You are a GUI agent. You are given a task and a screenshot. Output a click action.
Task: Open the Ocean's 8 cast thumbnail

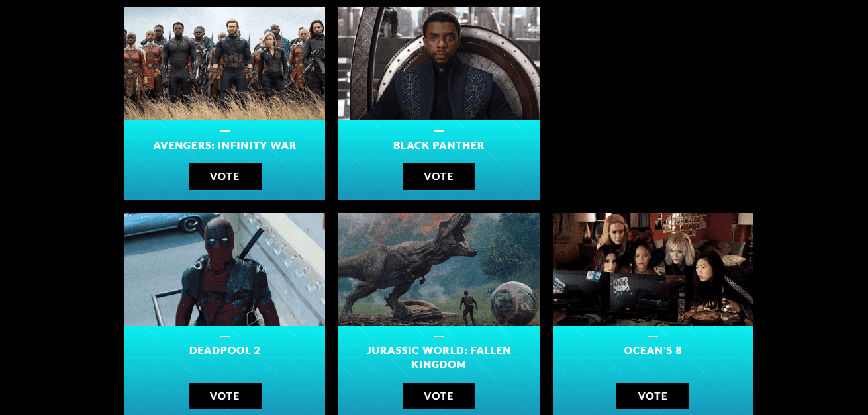tap(653, 269)
